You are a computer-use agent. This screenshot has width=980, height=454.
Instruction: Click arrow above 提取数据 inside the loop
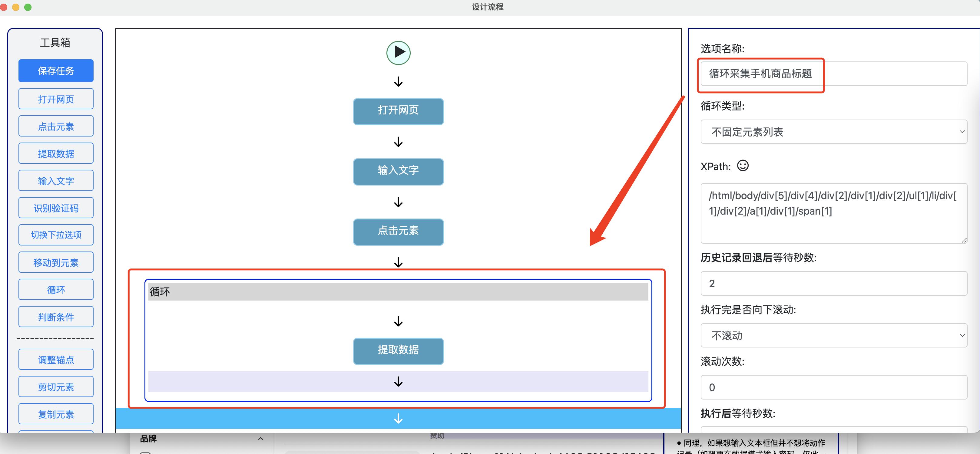(398, 321)
